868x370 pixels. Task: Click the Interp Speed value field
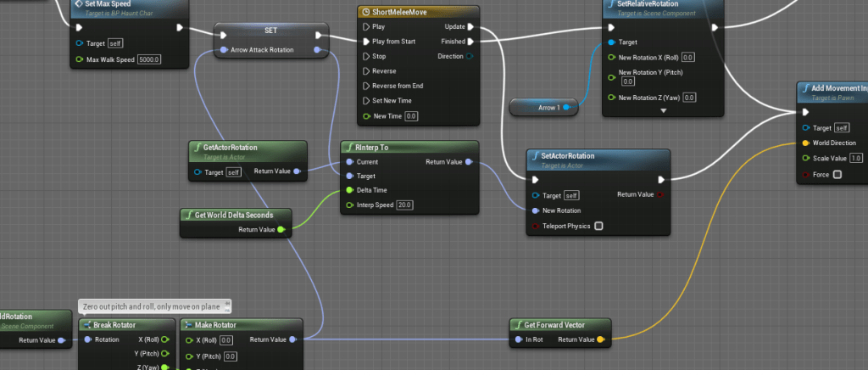(x=404, y=205)
